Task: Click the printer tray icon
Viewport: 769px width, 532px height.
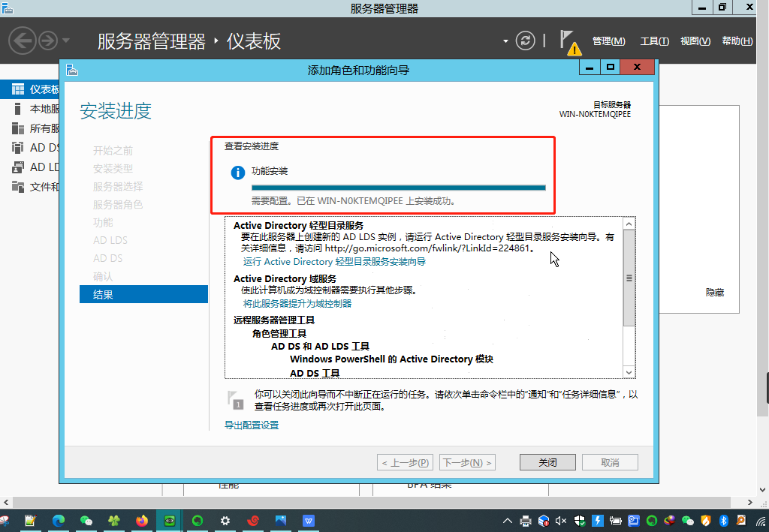Action: (525, 521)
